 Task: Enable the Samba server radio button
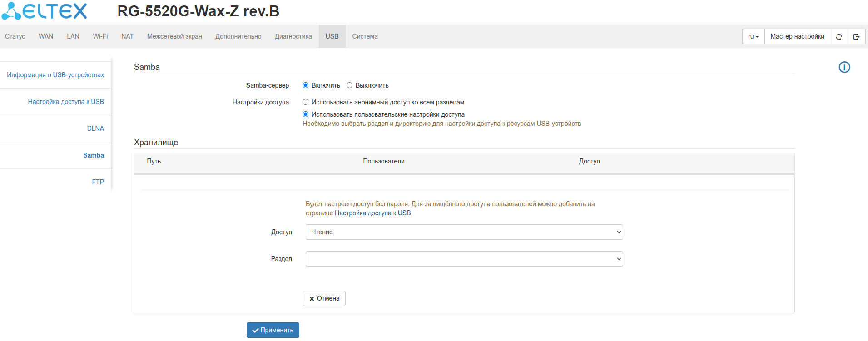coord(306,85)
